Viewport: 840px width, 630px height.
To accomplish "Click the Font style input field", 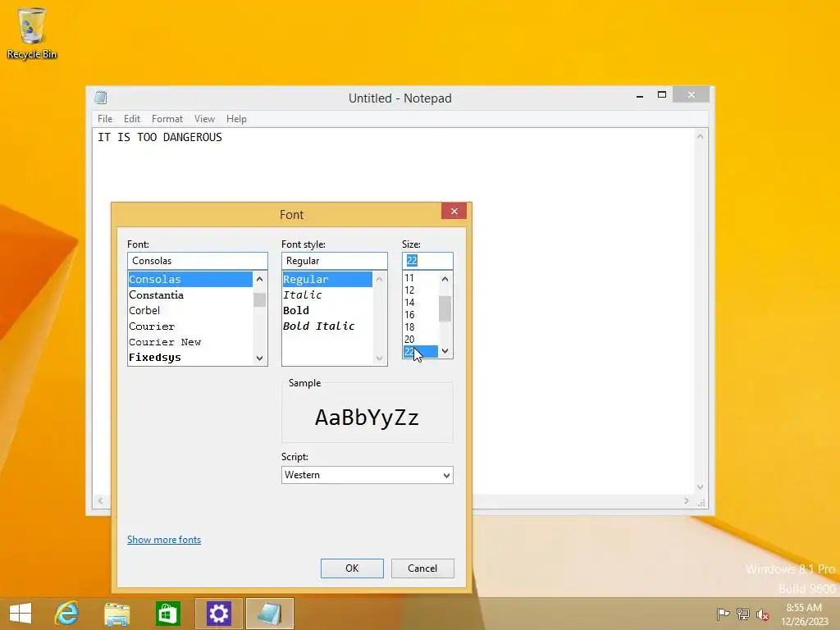I will [335, 261].
